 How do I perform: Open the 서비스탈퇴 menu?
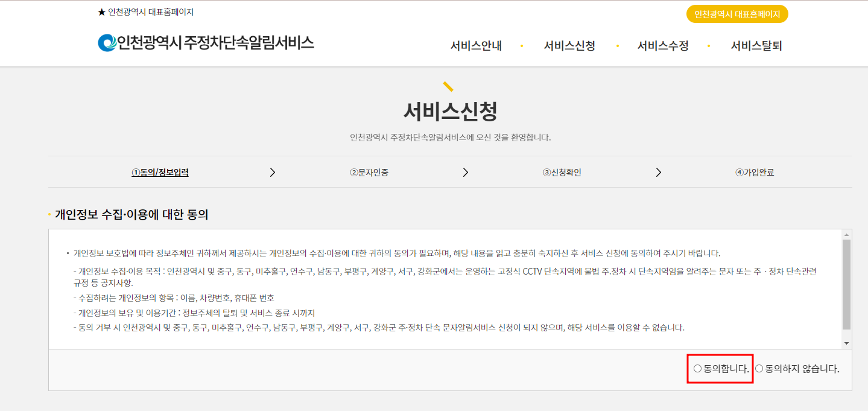point(757,45)
